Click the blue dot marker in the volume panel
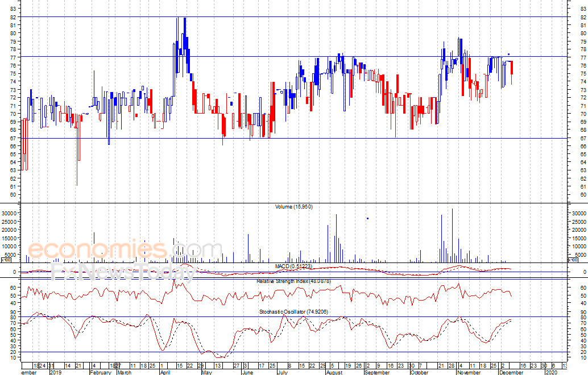This screenshot has width=588, height=375. [x=367, y=218]
